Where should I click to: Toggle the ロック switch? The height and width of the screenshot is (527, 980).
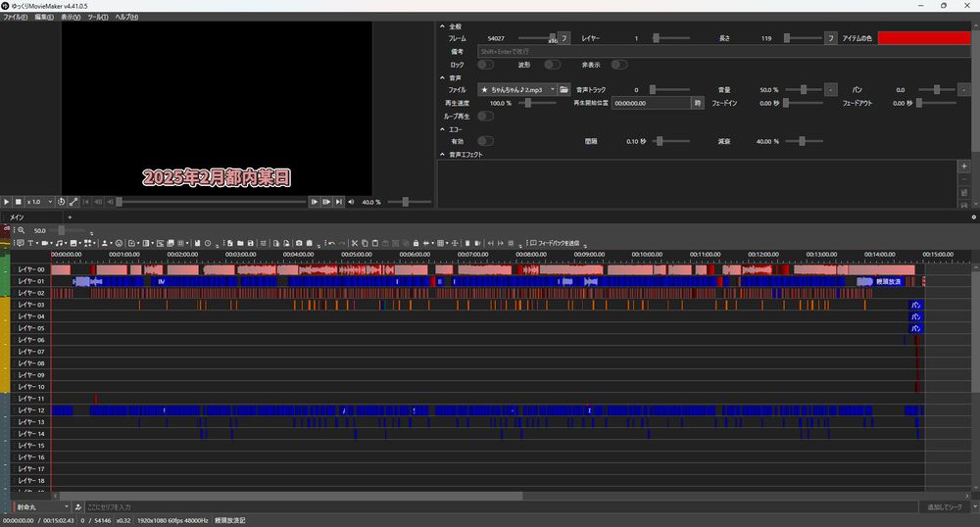point(486,65)
